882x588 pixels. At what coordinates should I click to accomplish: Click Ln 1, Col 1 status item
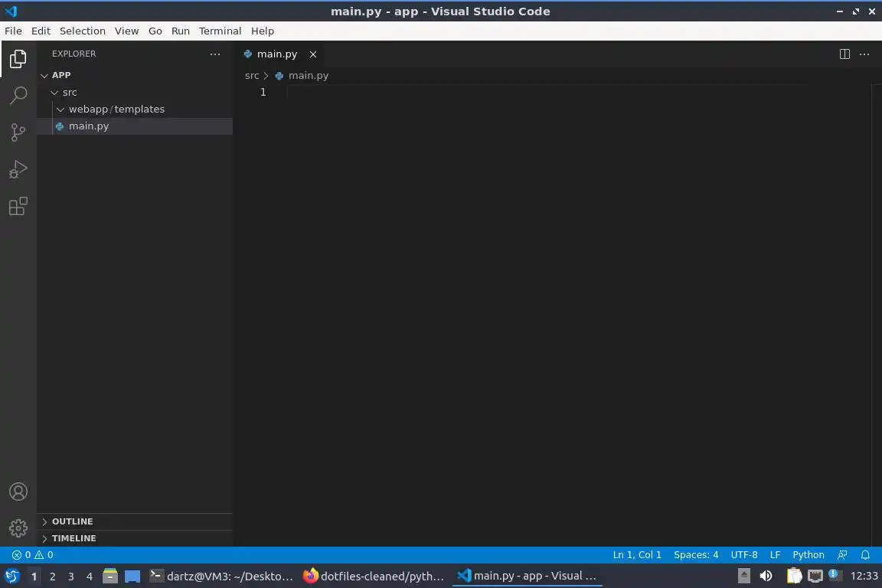[x=637, y=555]
